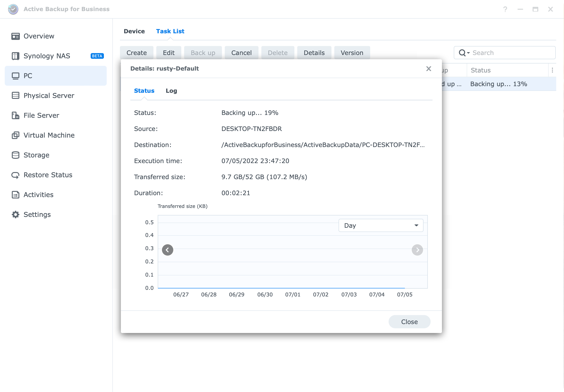Click the Delete button

[278, 53]
